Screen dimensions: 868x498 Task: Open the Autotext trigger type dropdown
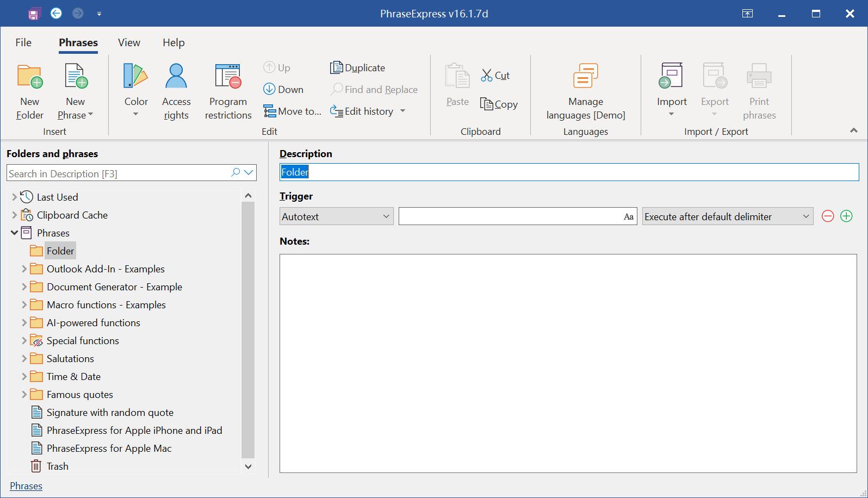336,216
